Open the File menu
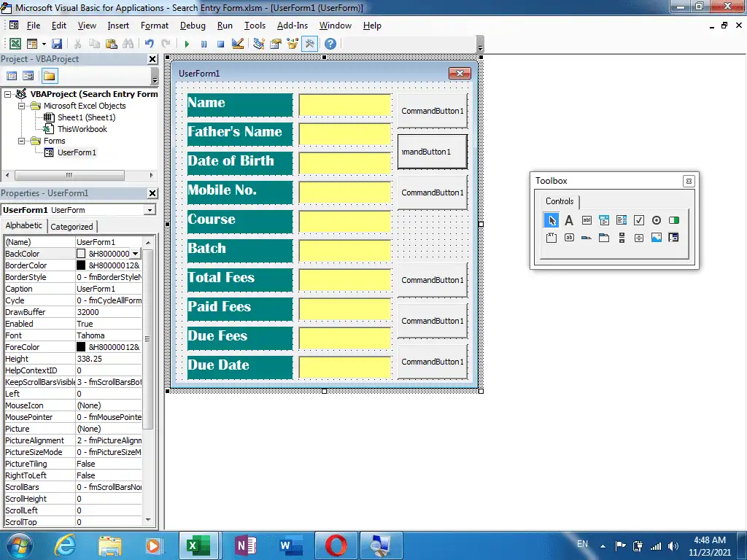Viewport: 747px width, 560px height. 34,26
